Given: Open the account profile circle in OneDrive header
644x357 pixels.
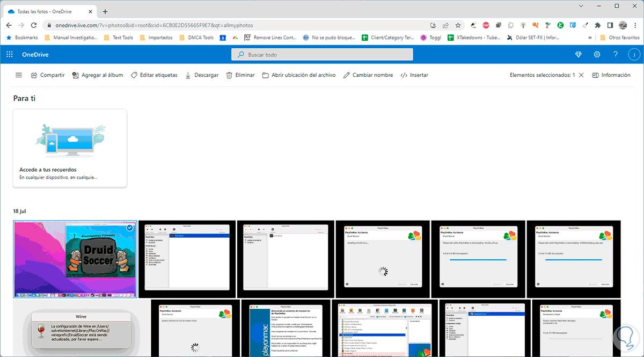Looking at the screenshot, I should point(634,55).
